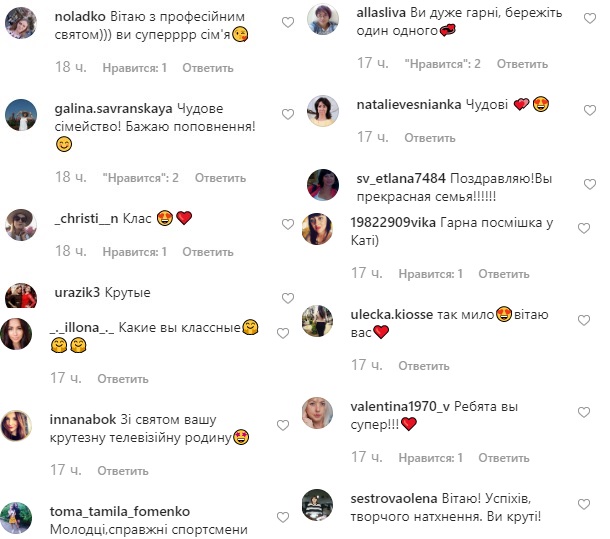Open _._illona_._ profile picture
Viewport: 610px width, 539px height.
[16, 334]
